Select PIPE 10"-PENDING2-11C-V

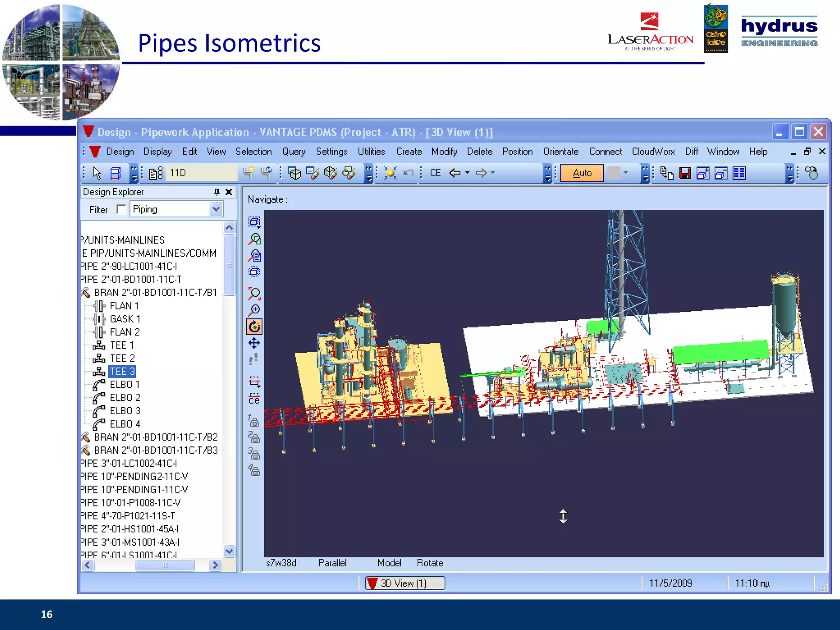click(135, 476)
